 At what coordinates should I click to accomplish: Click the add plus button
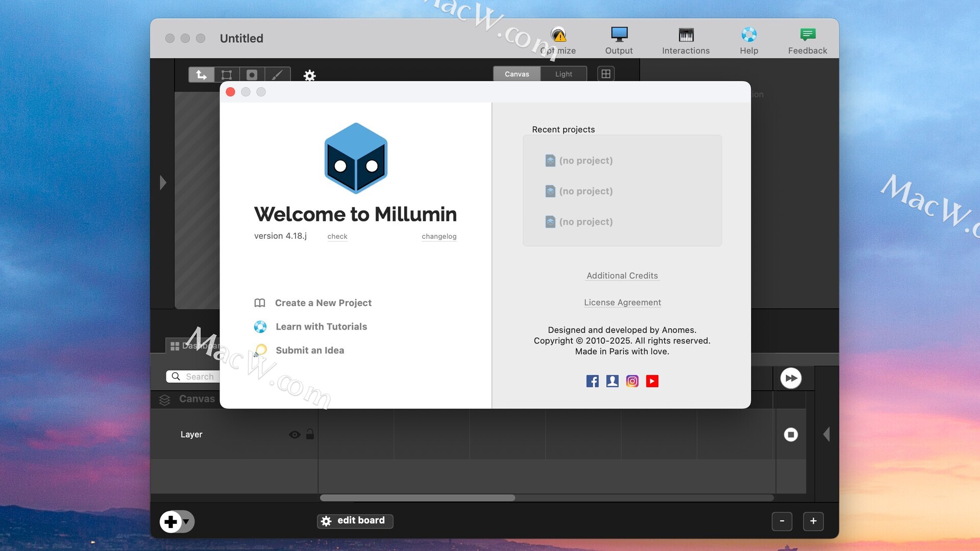click(x=171, y=521)
